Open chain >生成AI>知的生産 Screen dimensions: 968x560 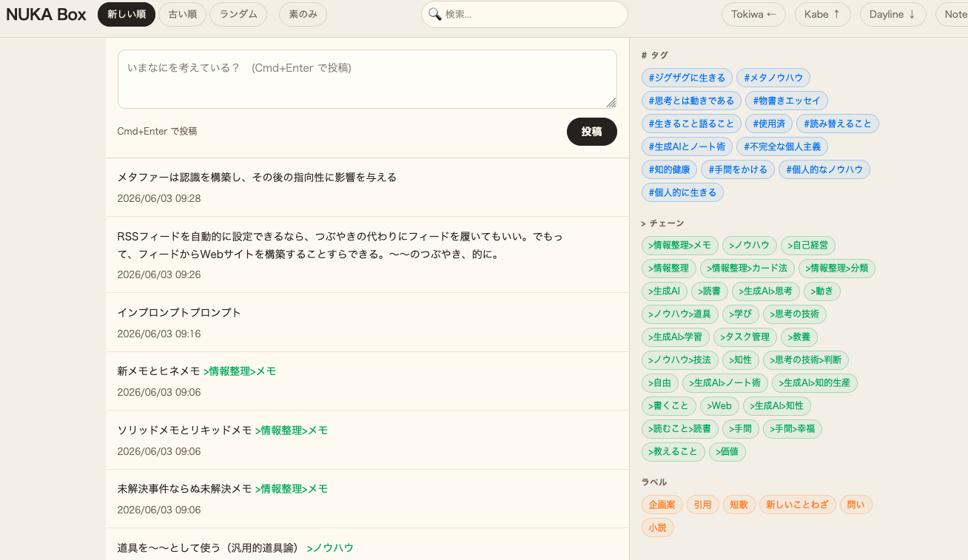pyautogui.click(x=815, y=383)
